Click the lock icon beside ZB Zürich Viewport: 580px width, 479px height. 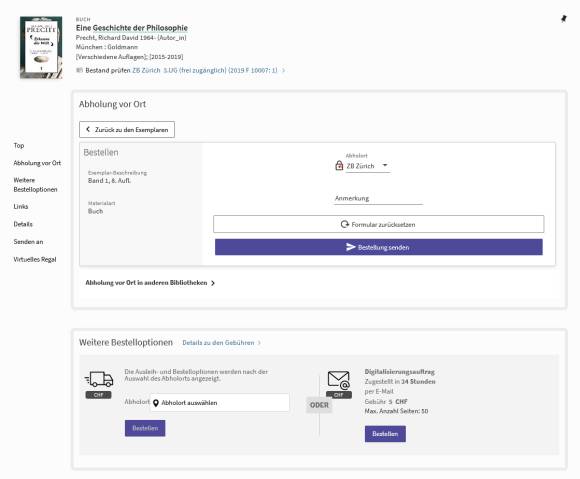339,165
